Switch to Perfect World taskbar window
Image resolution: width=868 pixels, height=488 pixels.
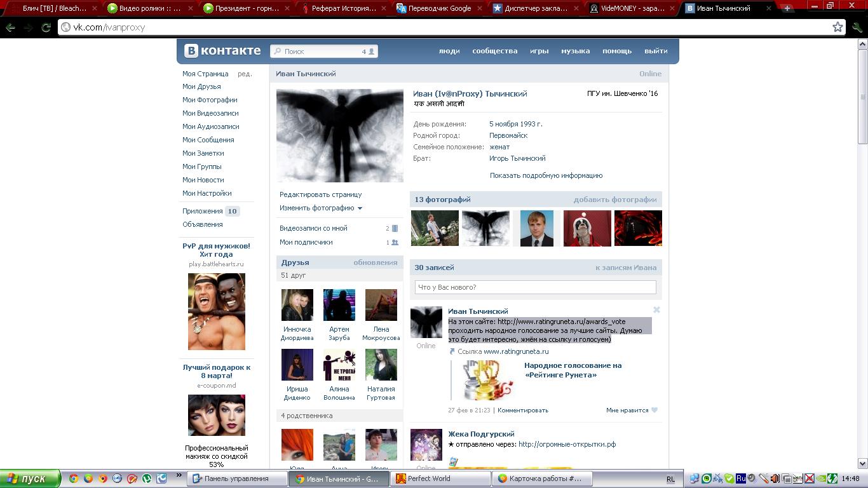pyautogui.click(x=441, y=478)
